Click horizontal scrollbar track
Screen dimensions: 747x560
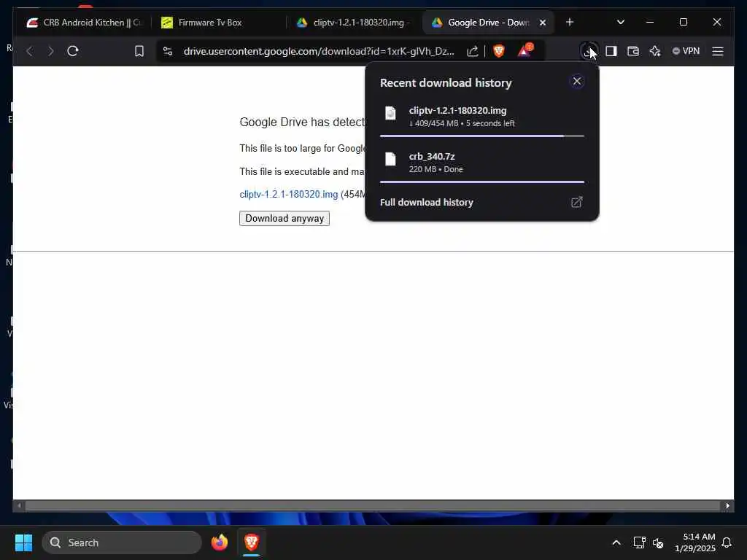pos(373,506)
